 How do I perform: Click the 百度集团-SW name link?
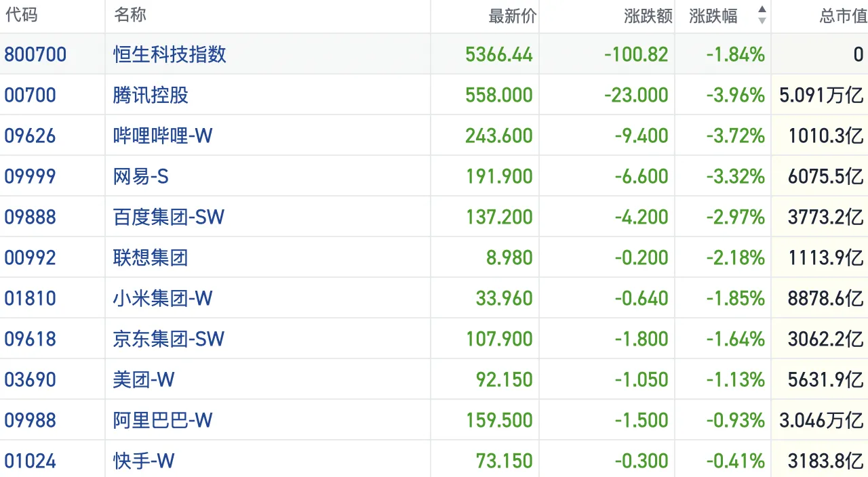(x=169, y=217)
